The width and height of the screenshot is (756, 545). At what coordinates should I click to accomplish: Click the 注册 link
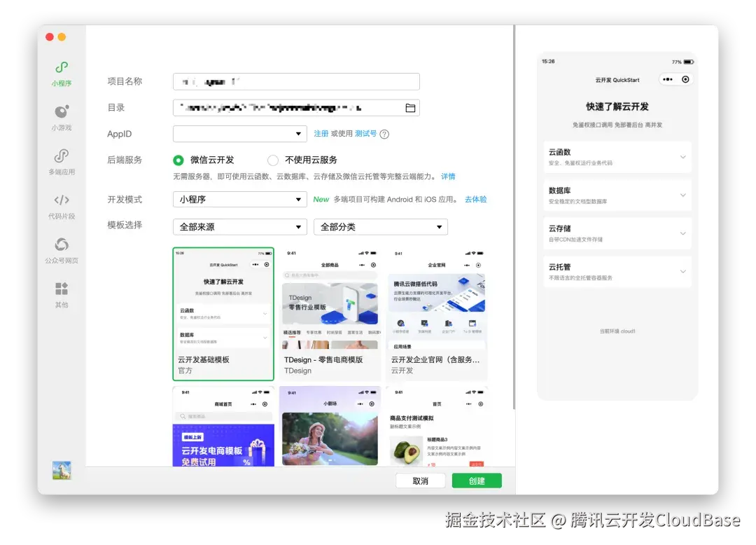coord(323,133)
